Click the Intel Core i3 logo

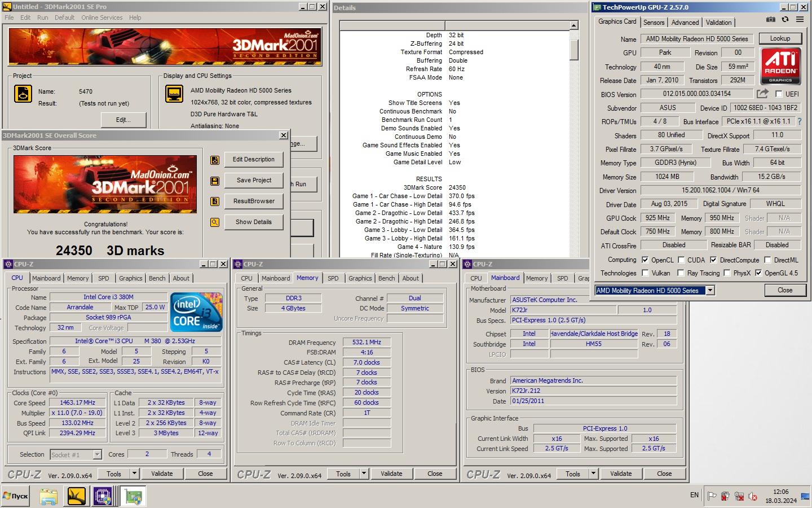click(196, 312)
